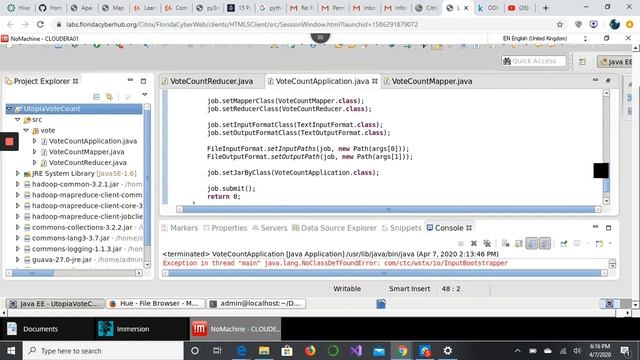Open the Snippets view tab
Viewport: 640px width, 360px height.
(x=401, y=228)
